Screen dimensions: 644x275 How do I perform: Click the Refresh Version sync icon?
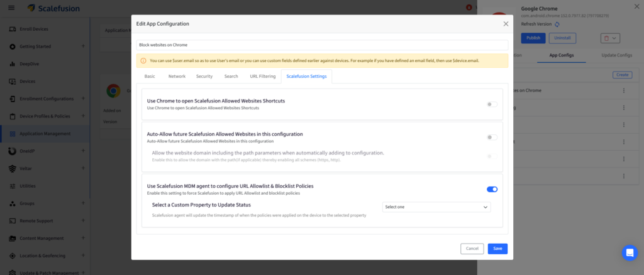pos(557,24)
